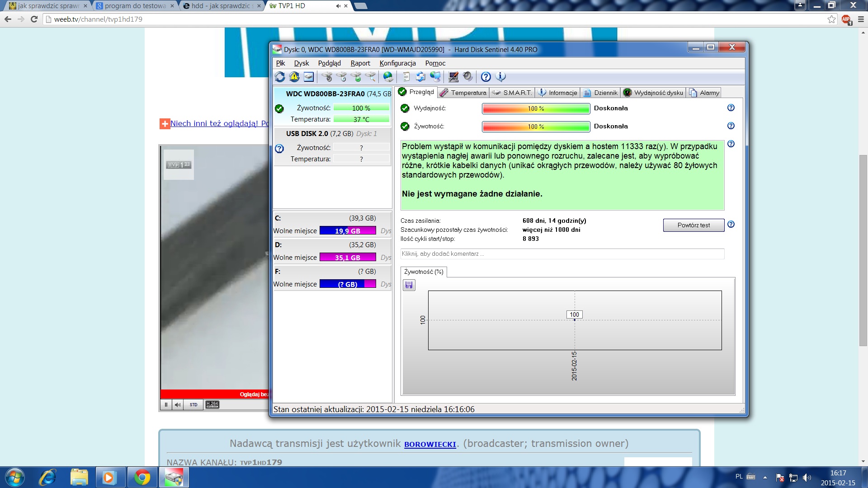Screen dimensions: 868x488
Task: Click 'Niech inni też oglądają!' link
Action: coord(219,123)
